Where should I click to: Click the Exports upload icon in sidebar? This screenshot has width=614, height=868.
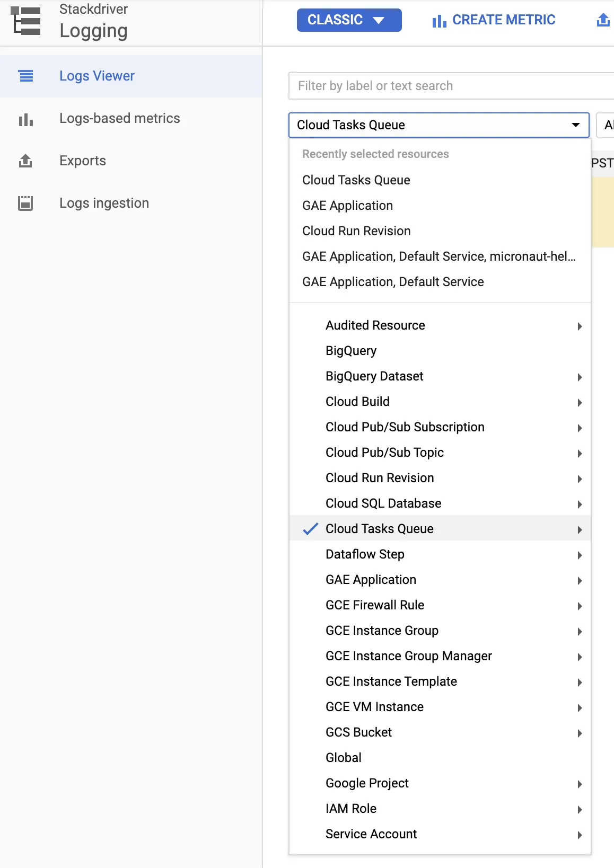tap(26, 161)
